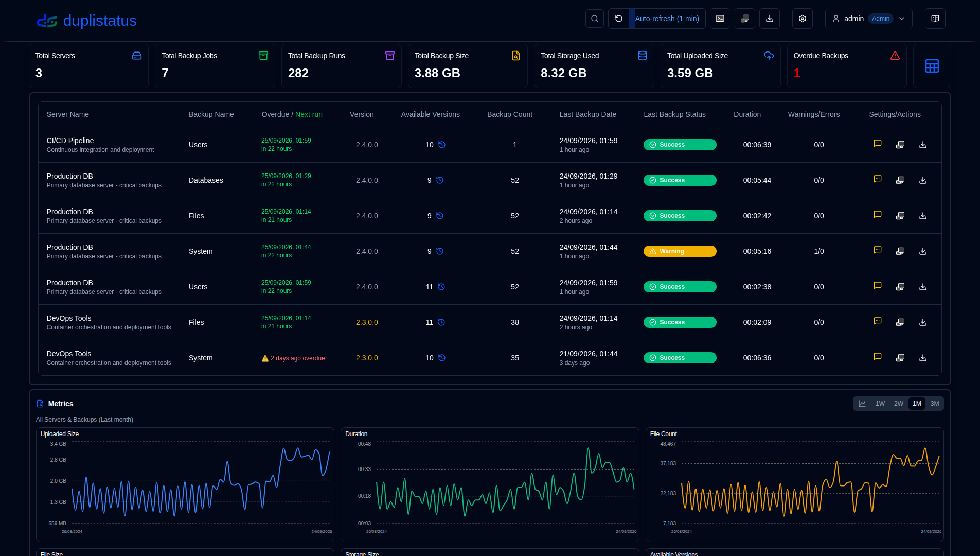Click the Backup Count column header
980x556 pixels.
[x=510, y=114]
